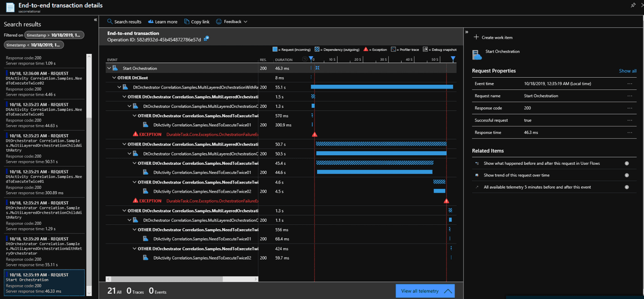644x299 pixels.
Task: Click Learn more in toolbar
Action: tap(162, 21)
